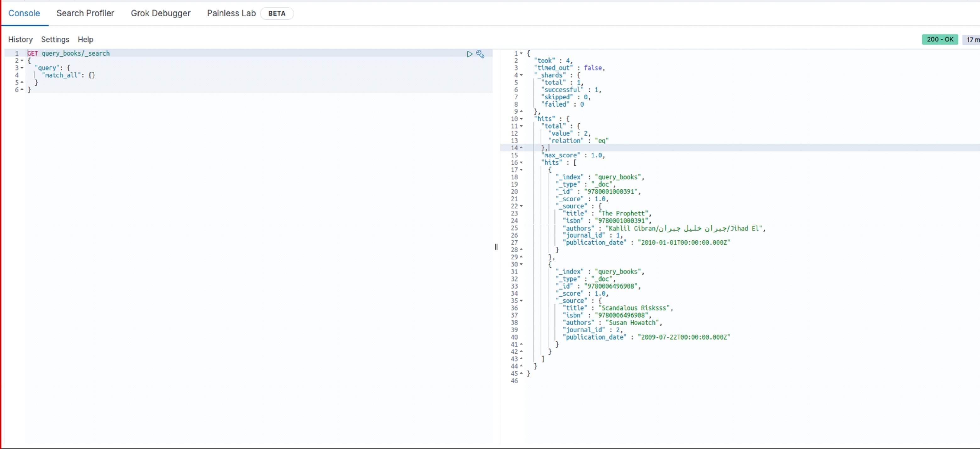Click the "skipped" : 0 line
Screen dimensions: 980x449
coord(566,97)
